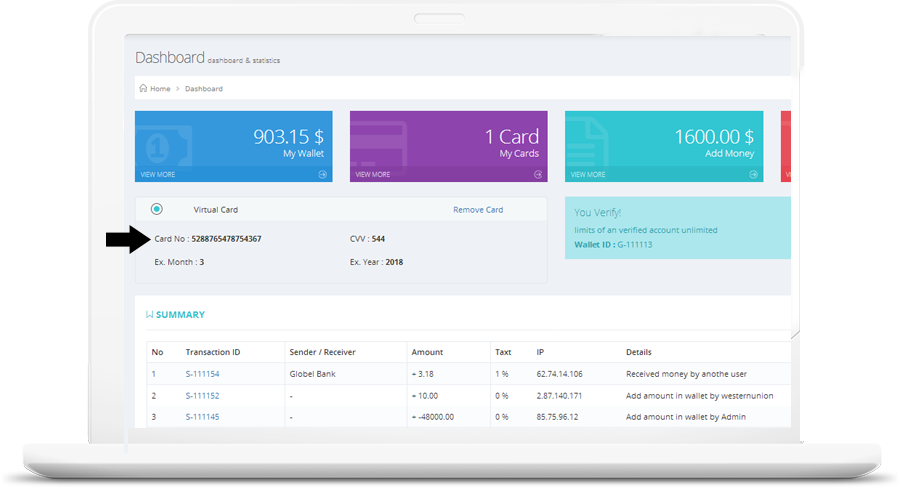Viewport: 900px width, 488px height.
Task: Open transaction S-111154
Action: (x=202, y=374)
